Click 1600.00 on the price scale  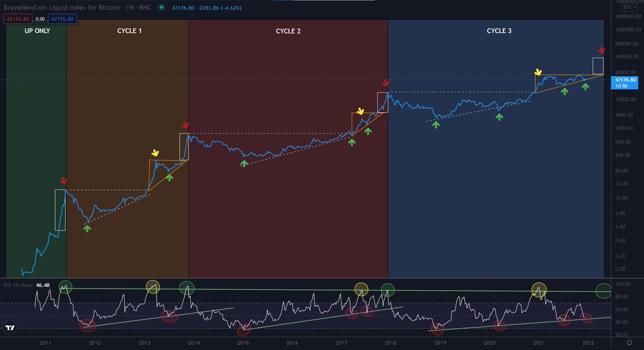[625, 128]
